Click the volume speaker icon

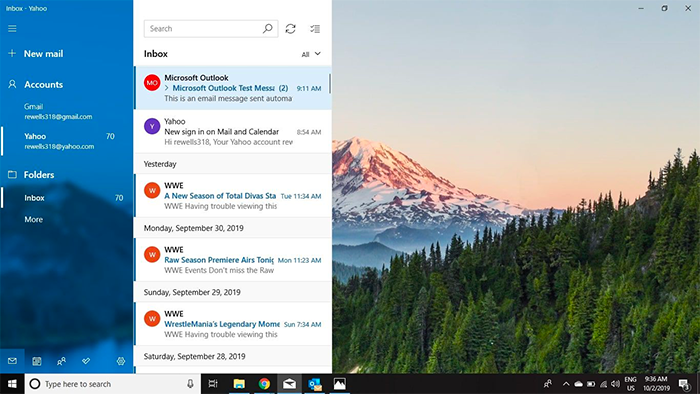coord(615,384)
